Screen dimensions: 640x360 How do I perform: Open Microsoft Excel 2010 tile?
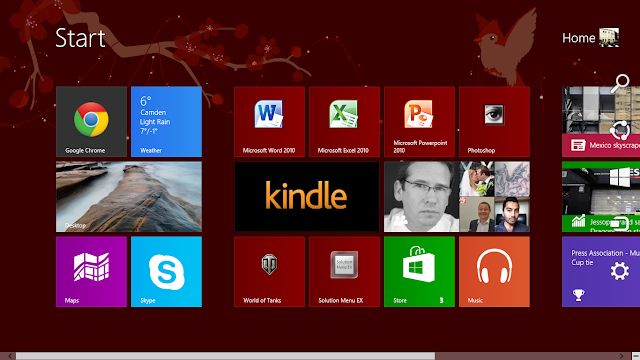pos(344,122)
